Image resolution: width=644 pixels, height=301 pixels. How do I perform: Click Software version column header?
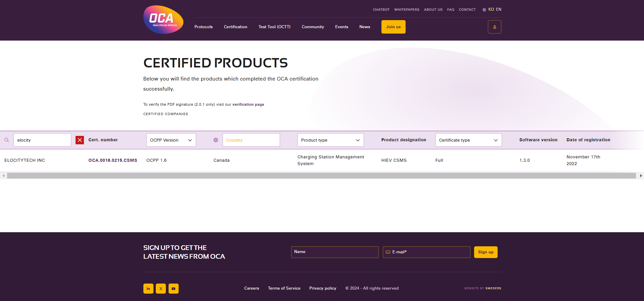click(538, 140)
